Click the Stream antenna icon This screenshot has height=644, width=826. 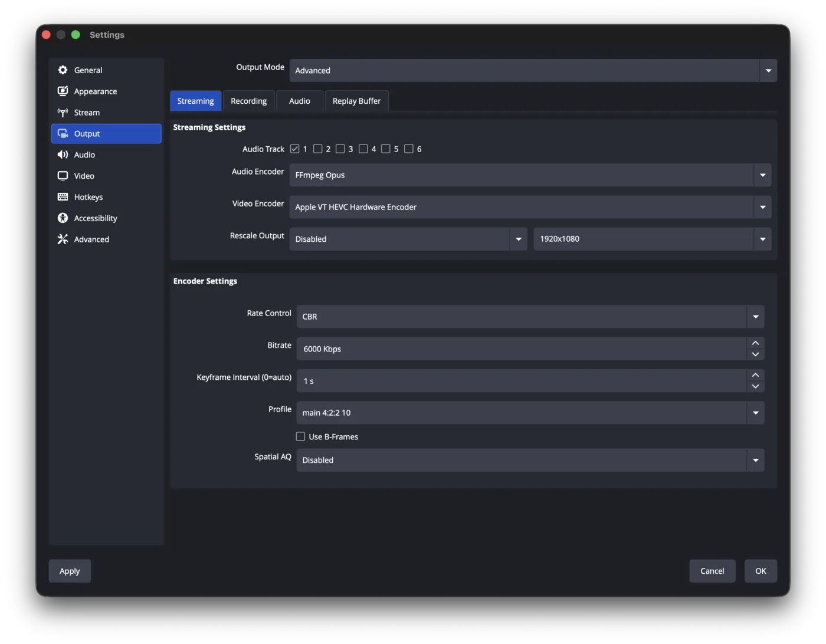coord(63,113)
